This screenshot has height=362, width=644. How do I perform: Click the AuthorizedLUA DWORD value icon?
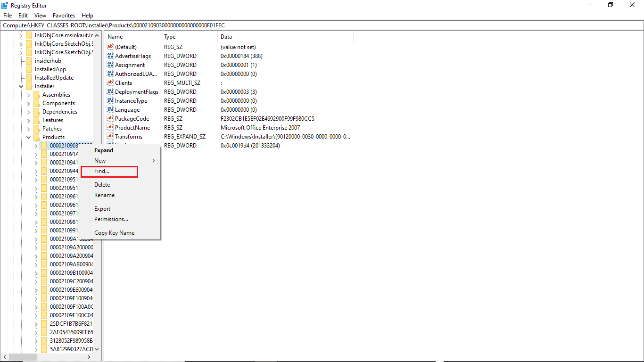coord(110,74)
